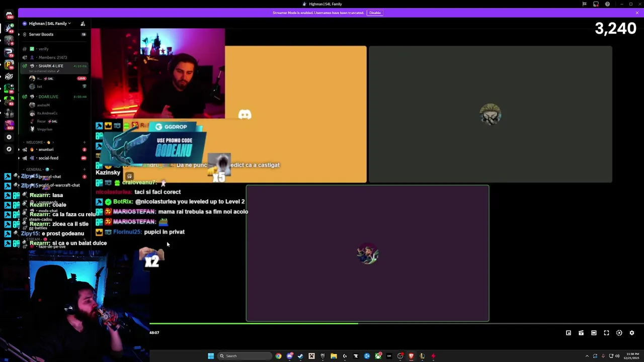Disable Streamer Mode button in banner
The image size is (644, 362).
pos(375,13)
